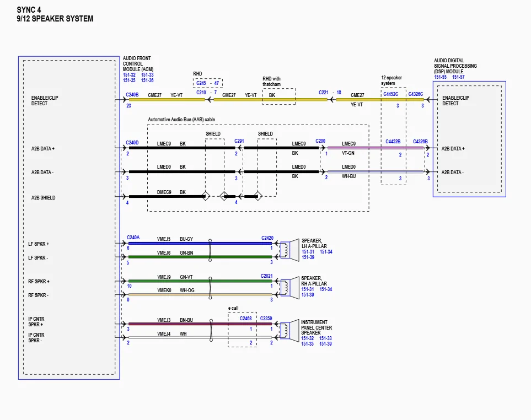
Task: Click the VMEJ5 wire label
Action: [164, 239]
